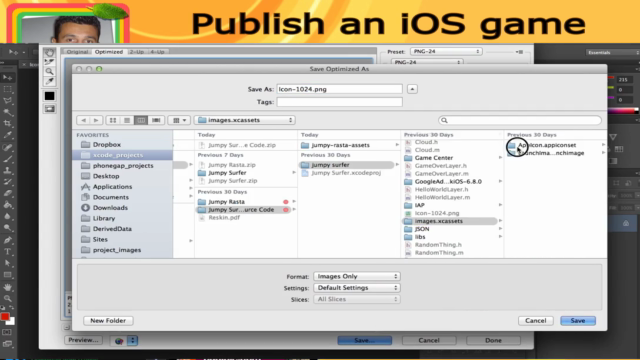Select the Horizontal Type tool
640x360 pixels.
point(7,252)
